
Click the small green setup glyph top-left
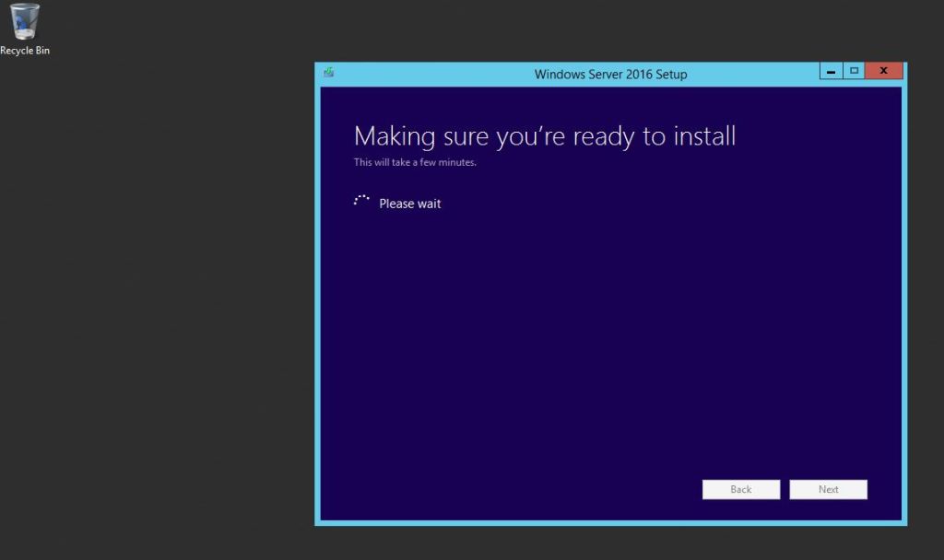(x=329, y=70)
